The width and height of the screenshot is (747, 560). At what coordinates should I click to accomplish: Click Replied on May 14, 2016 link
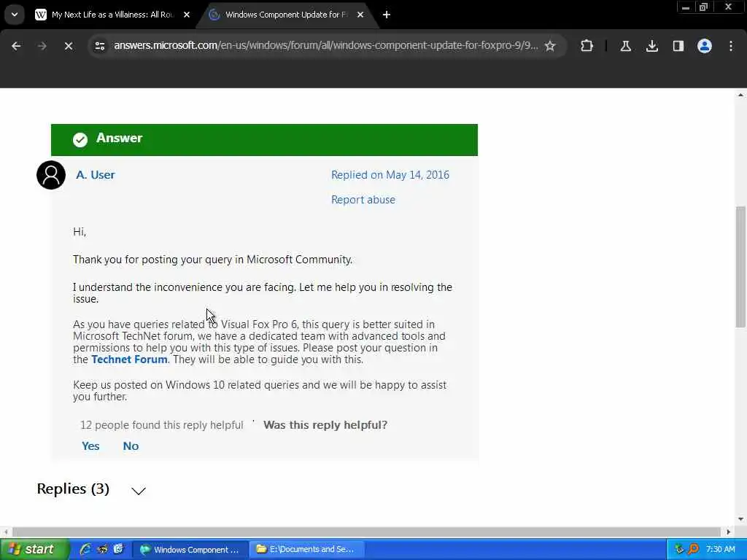[390, 175]
